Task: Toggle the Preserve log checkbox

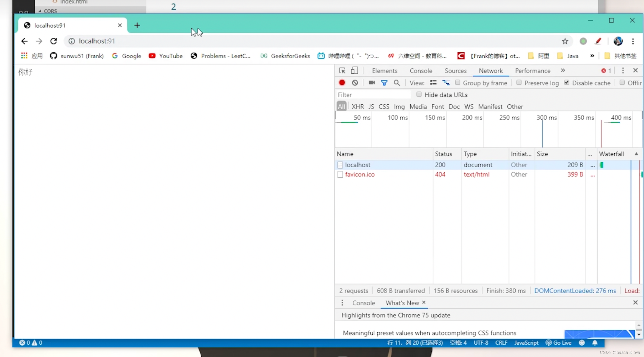Action: [x=519, y=83]
